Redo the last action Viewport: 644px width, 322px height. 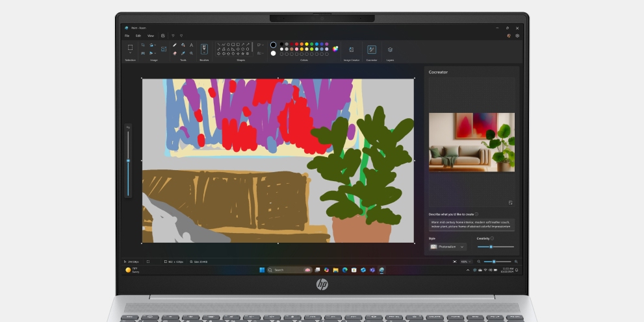coord(181,36)
